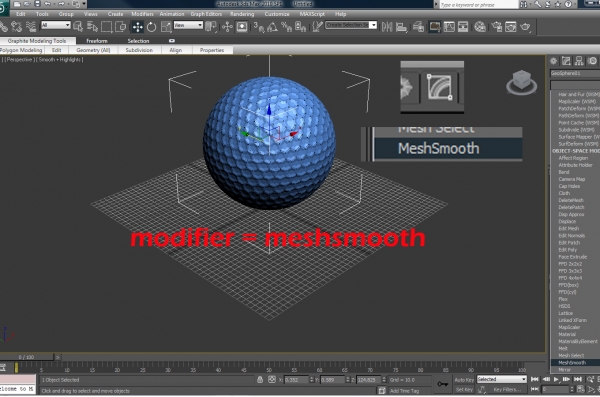Click the Select Object tool icon
This screenshot has width=600, height=397.
(x=78, y=27)
